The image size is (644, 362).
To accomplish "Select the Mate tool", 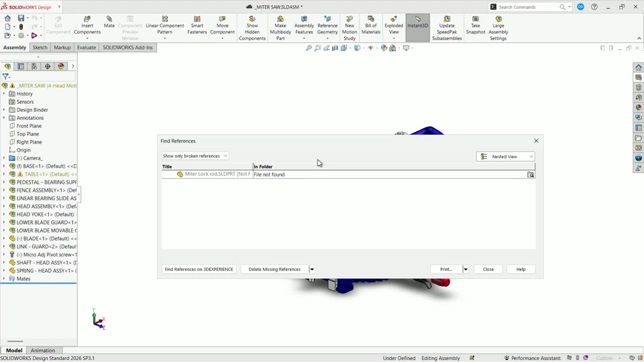I will (x=109, y=23).
